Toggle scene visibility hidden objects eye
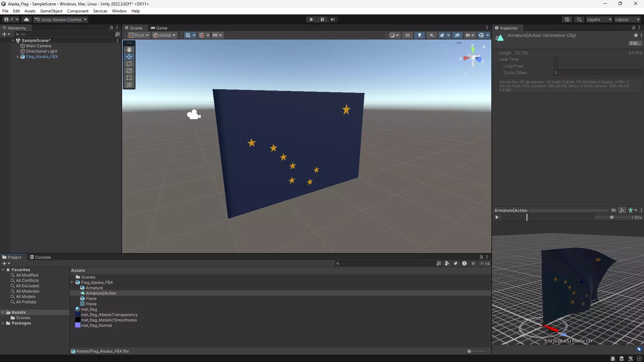Screen dimensions: 644x362 457,35
